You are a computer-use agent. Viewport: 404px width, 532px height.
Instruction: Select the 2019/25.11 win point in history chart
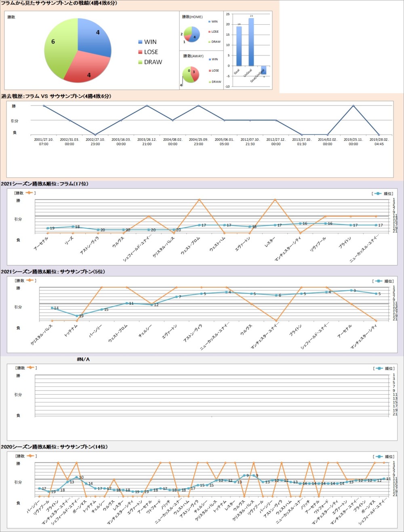coord(353,106)
